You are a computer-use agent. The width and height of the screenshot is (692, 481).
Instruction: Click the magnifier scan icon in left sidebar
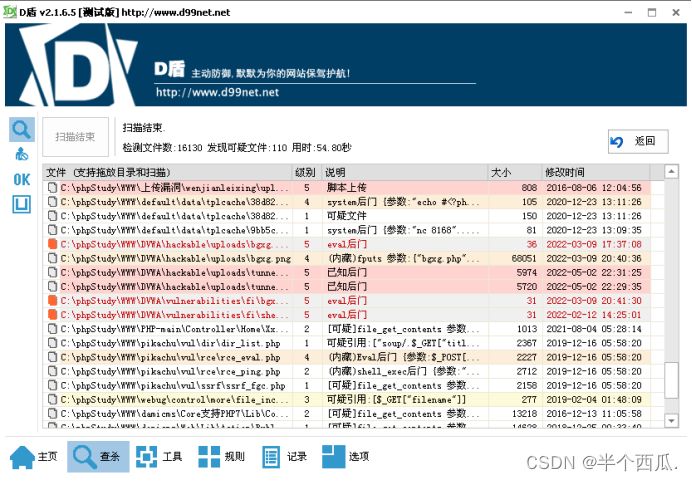(x=22, y=129)
